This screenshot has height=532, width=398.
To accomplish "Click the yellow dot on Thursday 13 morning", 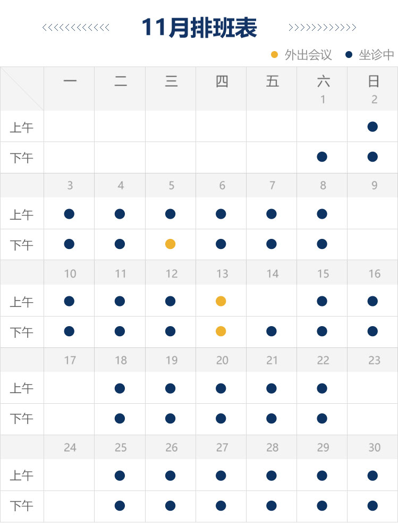I will tap(221, 301).
